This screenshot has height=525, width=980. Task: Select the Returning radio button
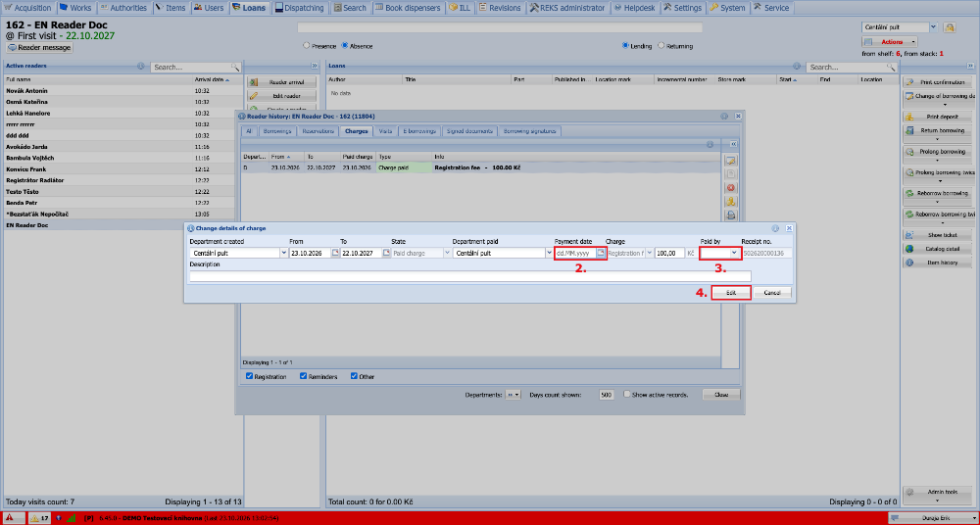click(x=661, y=46)
